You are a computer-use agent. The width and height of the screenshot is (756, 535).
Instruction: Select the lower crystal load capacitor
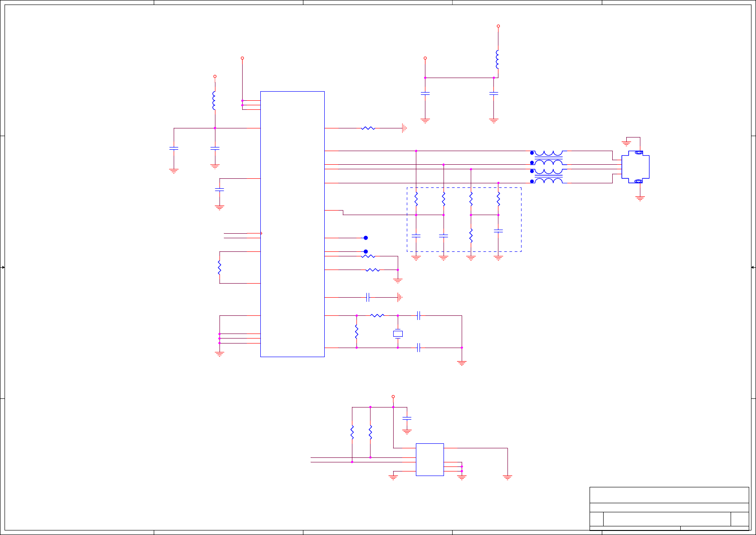click(419, 348)
